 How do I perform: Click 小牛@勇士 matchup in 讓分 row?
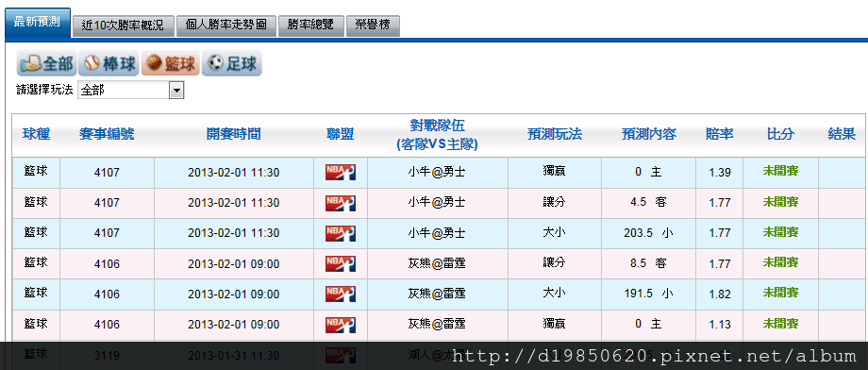coord(438,203)
